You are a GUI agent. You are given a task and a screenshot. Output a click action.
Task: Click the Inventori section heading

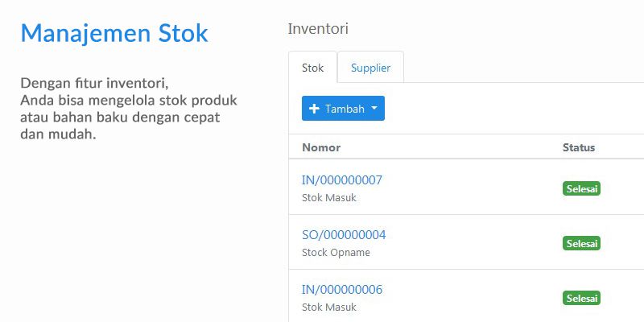click(318, 29)
